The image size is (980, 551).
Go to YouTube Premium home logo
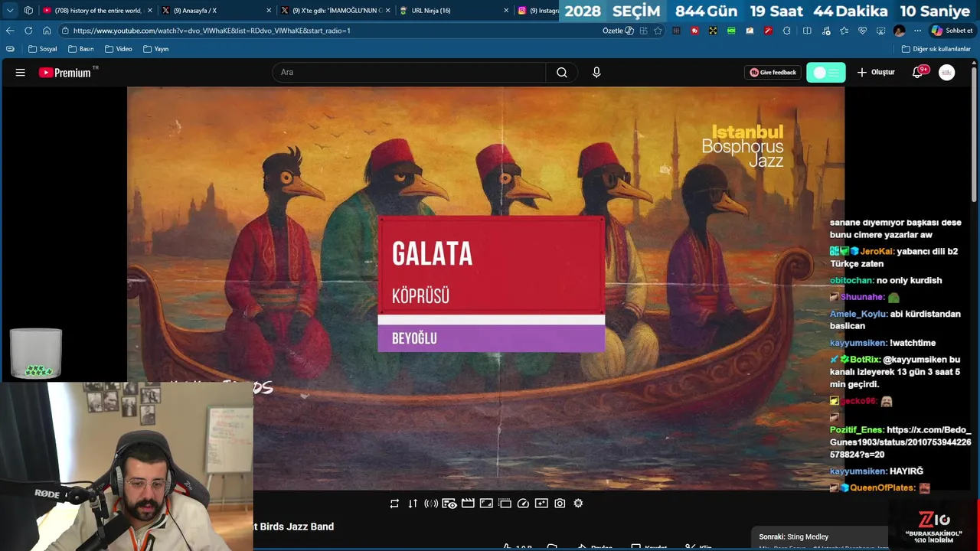64,73
